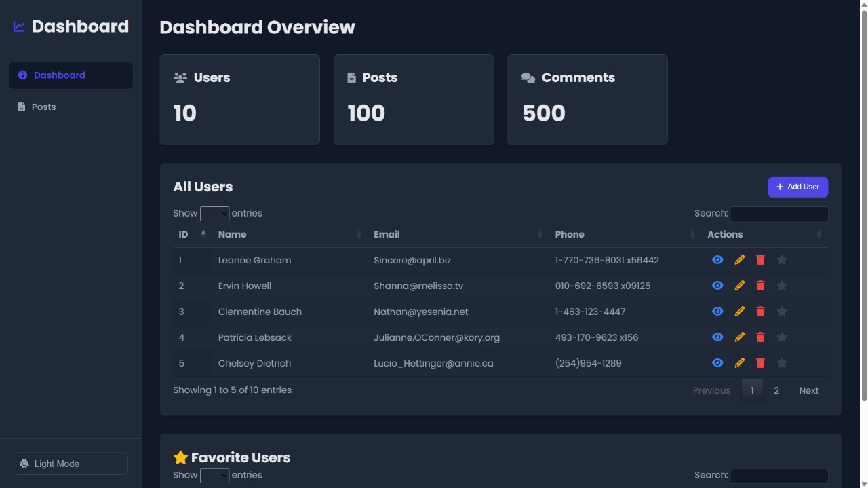868x488 pixels.
Task: Sort the Email column using its header
Action: point(387,234)
